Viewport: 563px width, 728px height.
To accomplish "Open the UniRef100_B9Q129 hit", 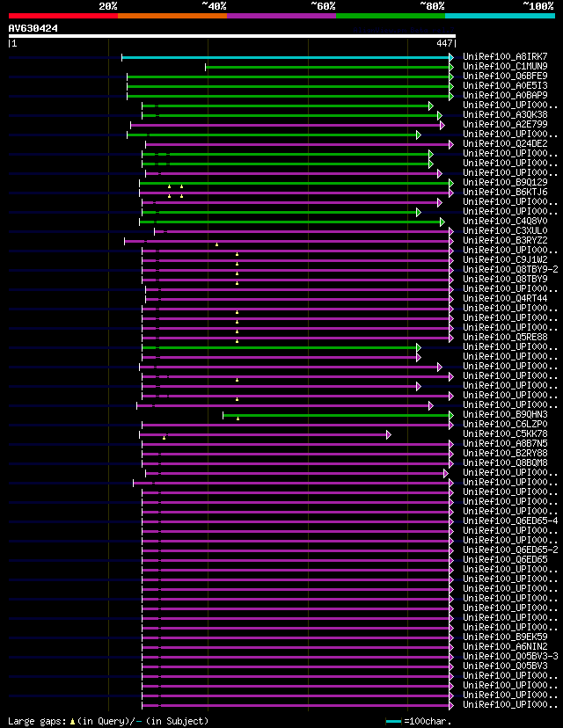I will pyautogui.click(x=505, y=183).
